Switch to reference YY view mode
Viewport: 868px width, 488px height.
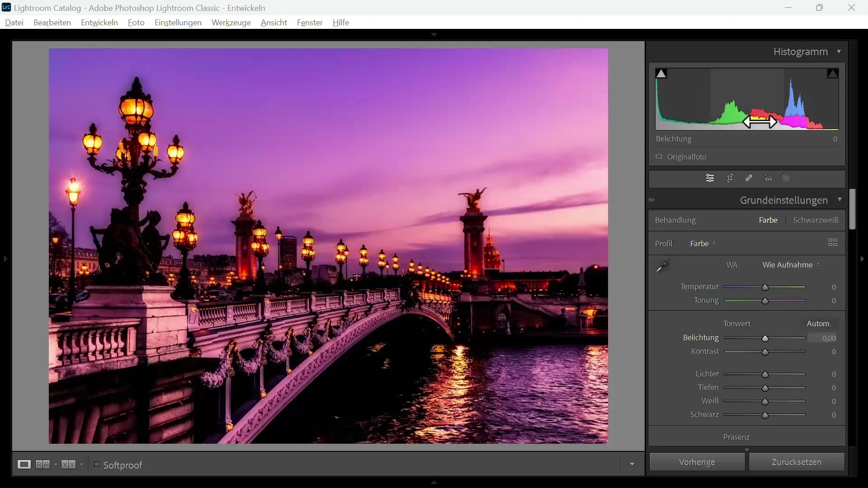coord(68,465)
